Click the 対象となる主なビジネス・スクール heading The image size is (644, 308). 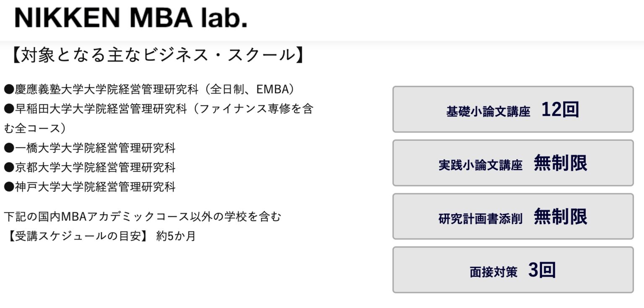click(x=157, y=54)
